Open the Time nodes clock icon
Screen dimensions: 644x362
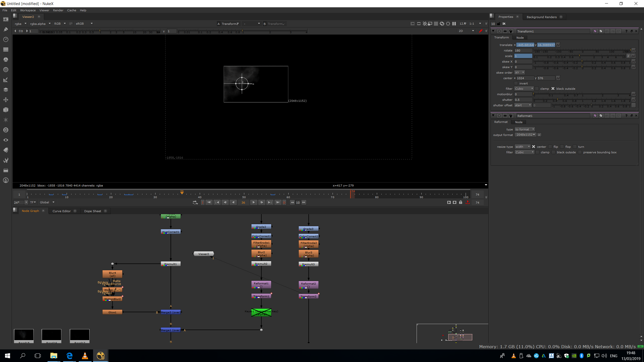6,39
